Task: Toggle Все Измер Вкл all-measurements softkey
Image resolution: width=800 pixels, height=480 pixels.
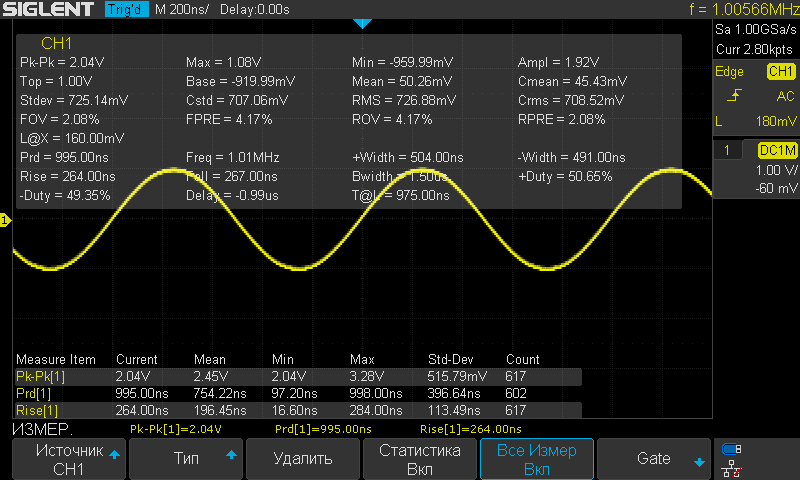Action: point(537,459)
